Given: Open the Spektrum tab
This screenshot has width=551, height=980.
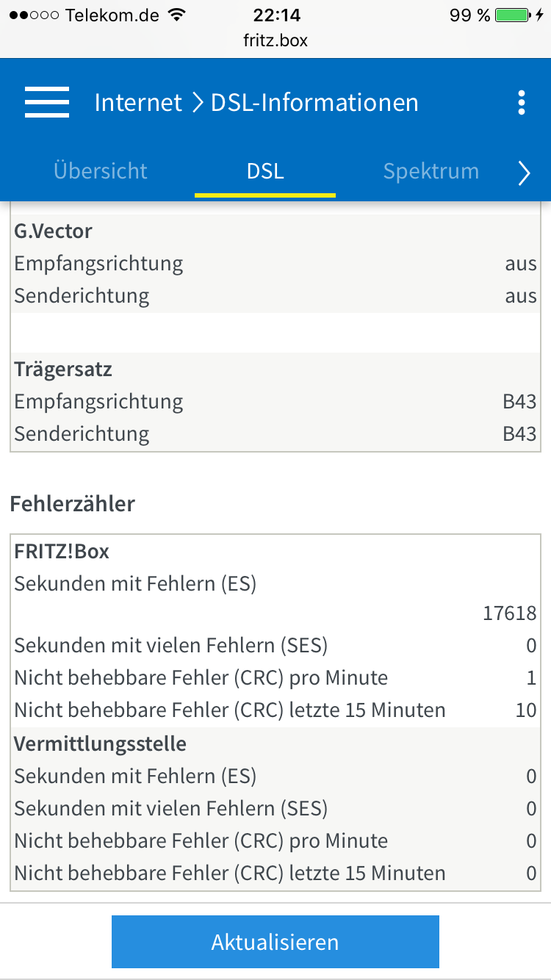Looking at the screenshot, I should point(431,171).
